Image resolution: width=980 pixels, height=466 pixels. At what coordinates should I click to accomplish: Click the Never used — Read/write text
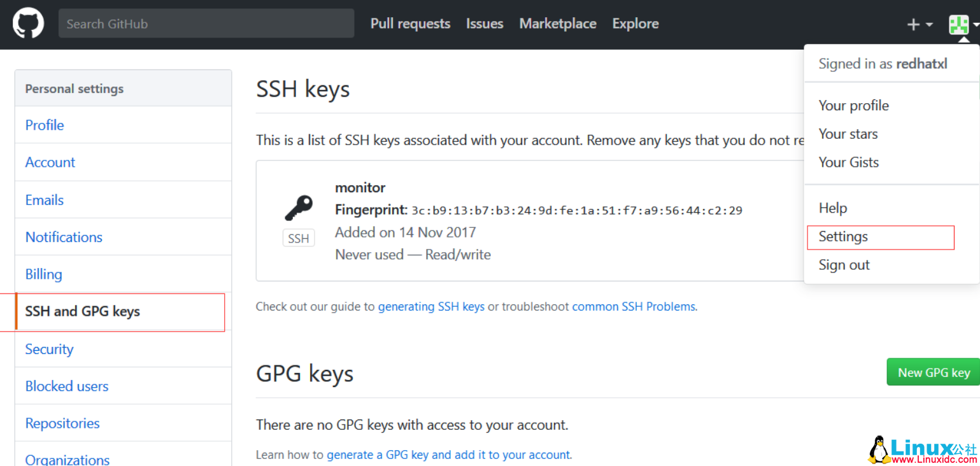click(413, 255)
